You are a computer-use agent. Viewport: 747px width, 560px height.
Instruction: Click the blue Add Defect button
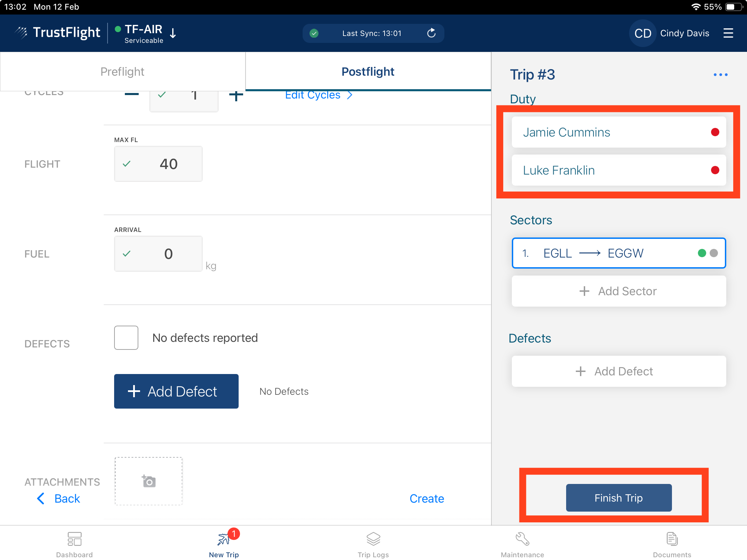tap(176, 391)
